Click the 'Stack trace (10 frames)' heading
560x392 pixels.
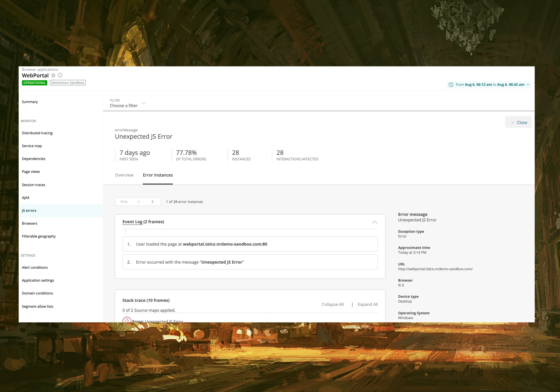tap(146, 300)
